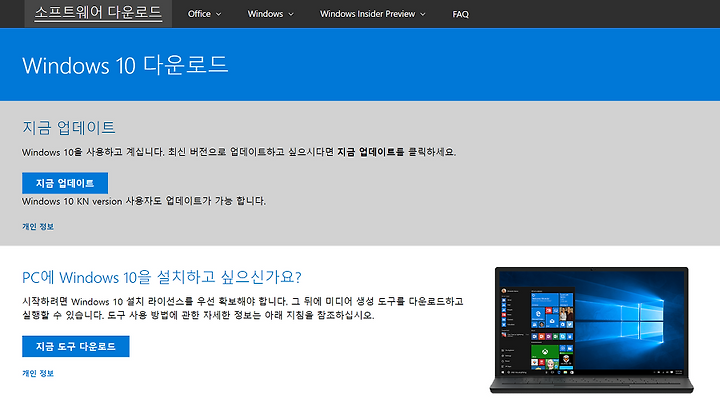Image resolution: width=720 pixels, height=414 pixels.
Task: Open the 소프트웨어 다운로드 home link
Action: [x=98, y=12]
